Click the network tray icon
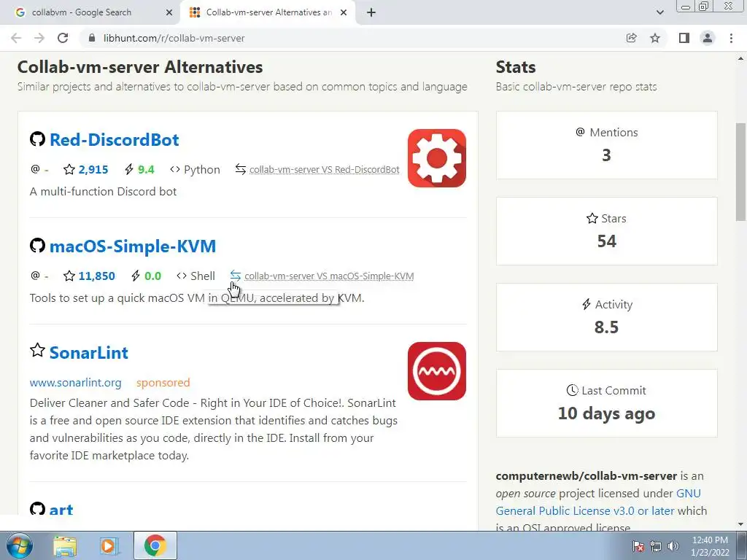 tap(656, 546)
